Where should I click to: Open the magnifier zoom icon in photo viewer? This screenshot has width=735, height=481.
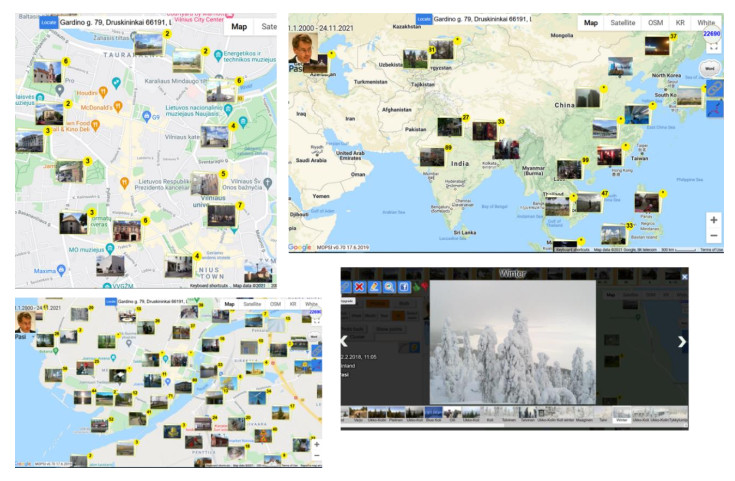click(390, 287)
